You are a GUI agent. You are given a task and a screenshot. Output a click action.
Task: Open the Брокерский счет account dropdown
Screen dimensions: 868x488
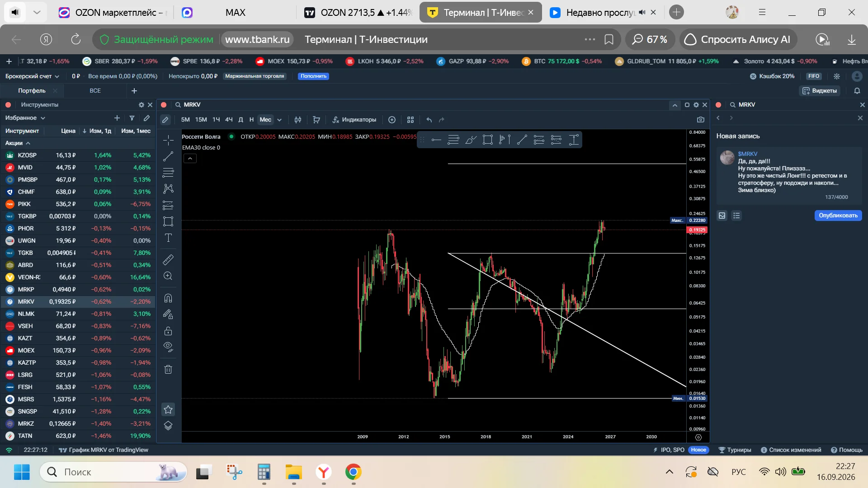[x=32, y=76]
